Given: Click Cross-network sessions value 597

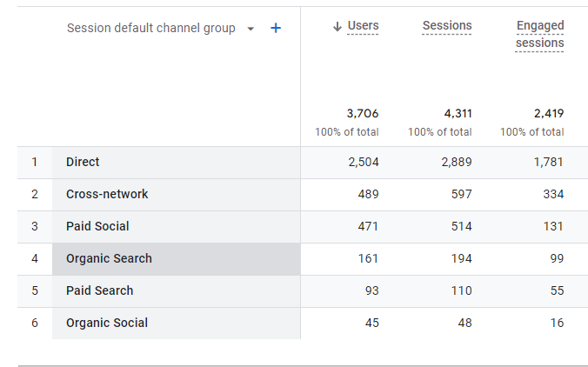Looking at the screenshot, I should [x=462, y=194].
